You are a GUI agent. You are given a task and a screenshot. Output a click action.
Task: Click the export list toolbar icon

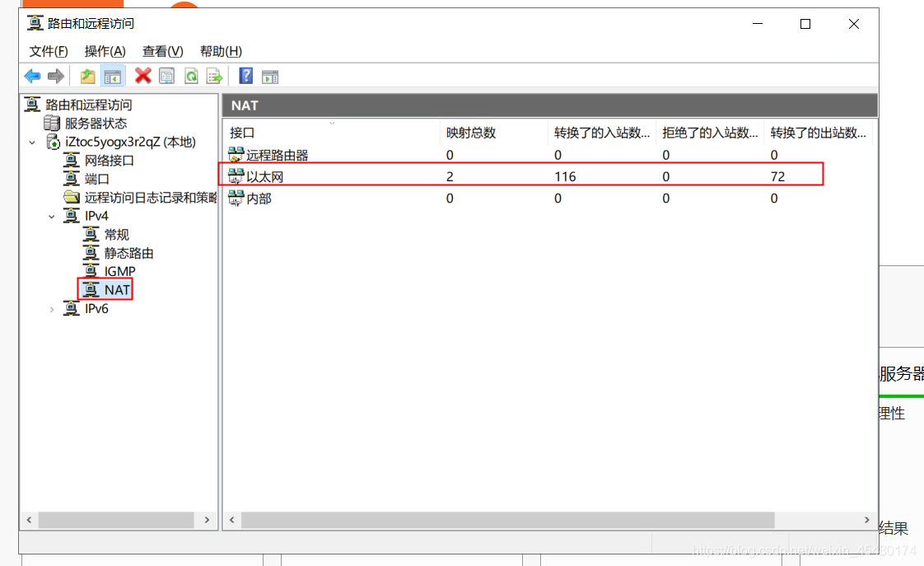[x=214, y=76]
